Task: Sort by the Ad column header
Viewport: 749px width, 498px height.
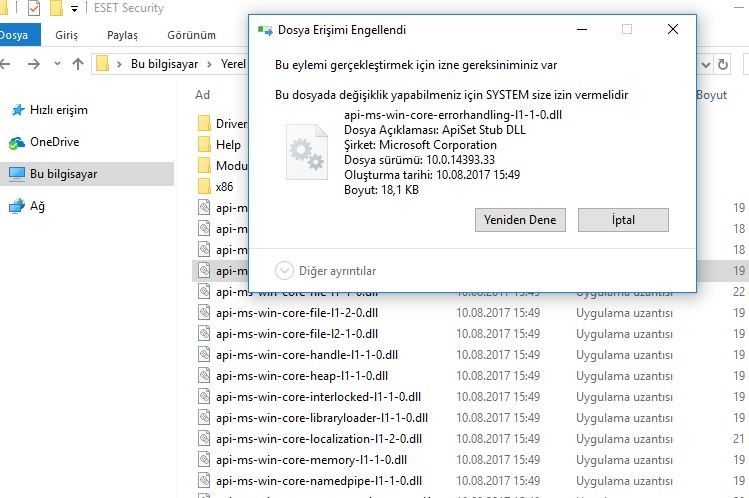Action: (203, 95)
